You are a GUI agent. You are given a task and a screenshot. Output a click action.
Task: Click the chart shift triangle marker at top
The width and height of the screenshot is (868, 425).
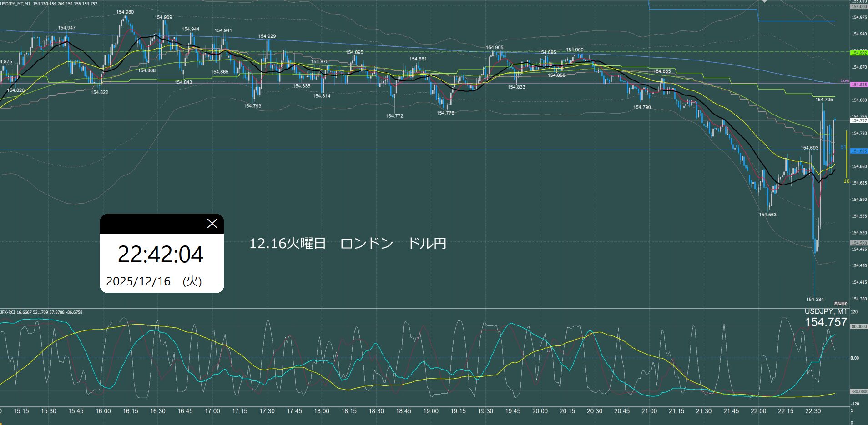point(765,2)
